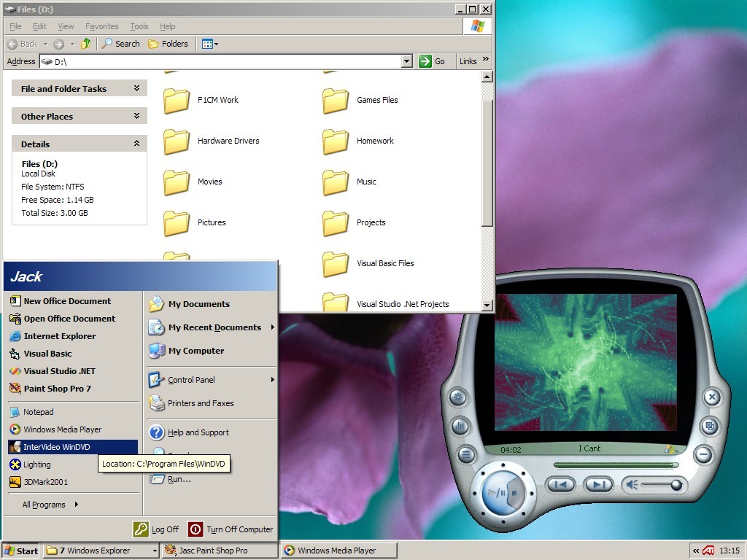Open the Forward history dropdown arrow

(x=72, y=44)
